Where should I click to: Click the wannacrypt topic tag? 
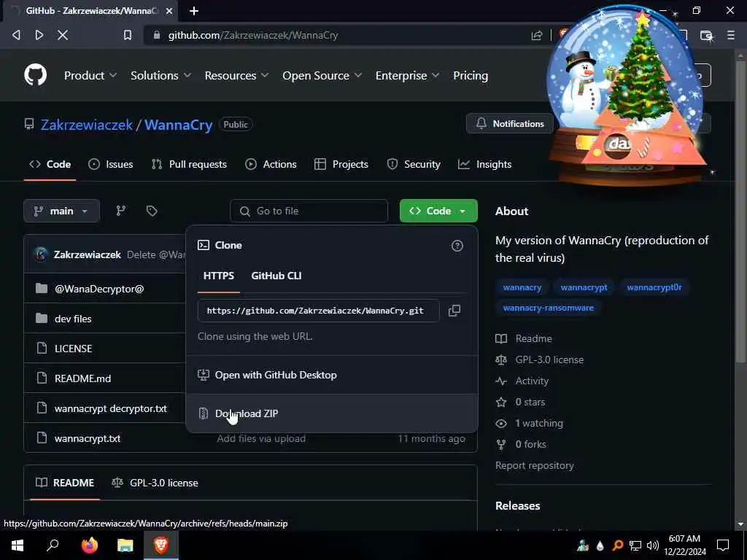coord(584,287)
